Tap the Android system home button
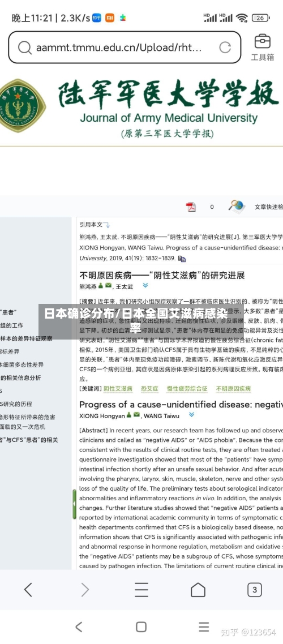This screenshot has width=283, height=644. coord(141,627)
